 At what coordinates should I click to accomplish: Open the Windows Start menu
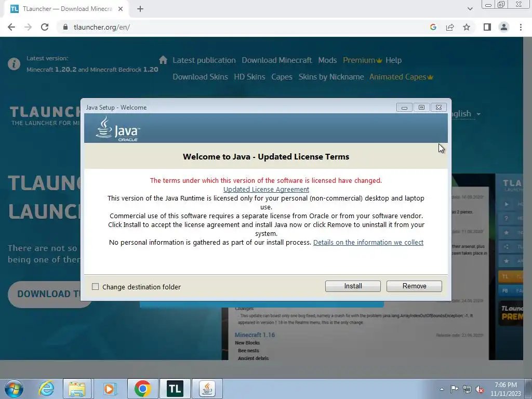(x=14, y=389)
